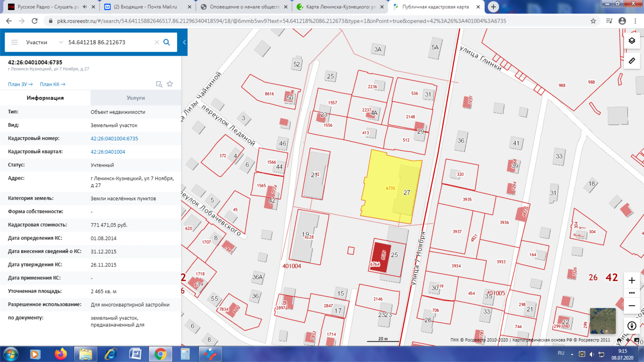Zoom in with the plus button

(631, 280)
